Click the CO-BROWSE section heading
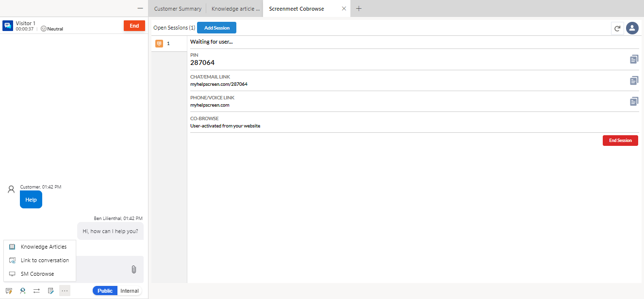This screenshot has height=299, width=644. pos(204,119)
